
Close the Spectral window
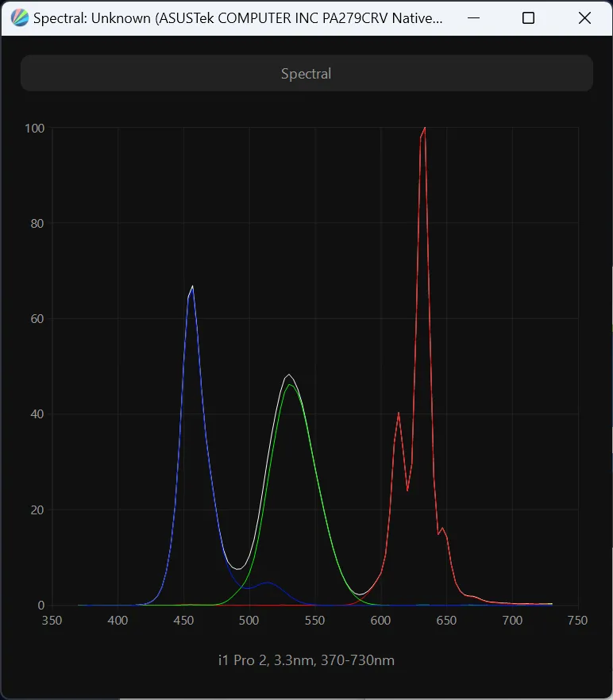click(x=584, y=17)
